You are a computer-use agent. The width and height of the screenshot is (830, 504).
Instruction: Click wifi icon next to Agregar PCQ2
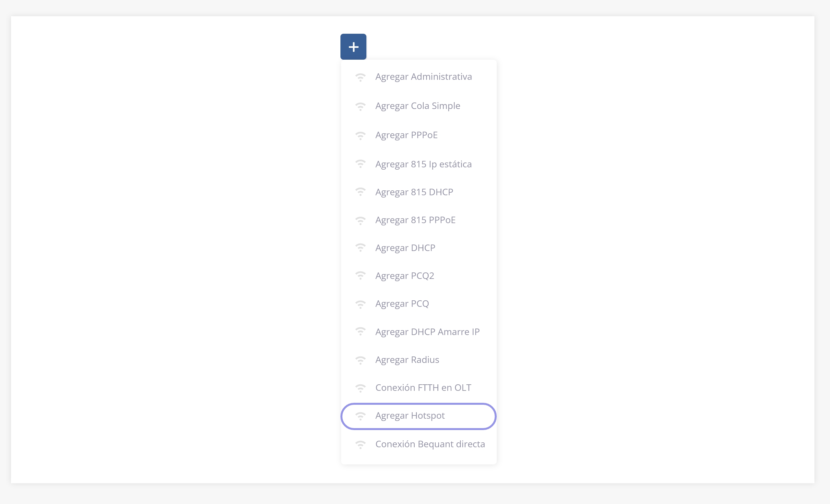(x=360, y=276)
